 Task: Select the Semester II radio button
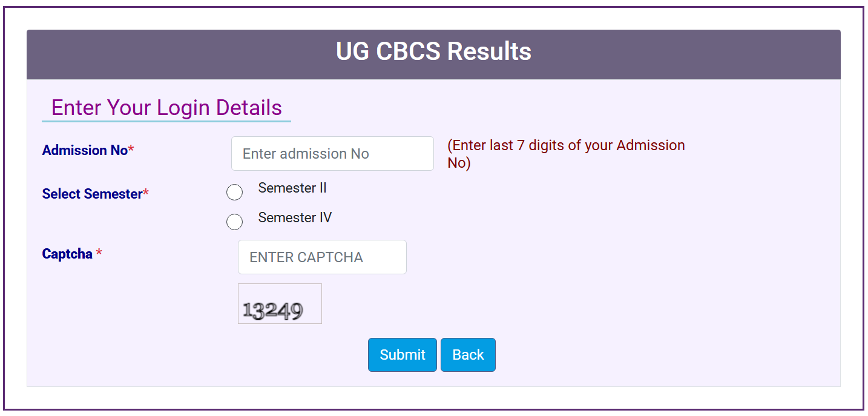pos(234,192)
